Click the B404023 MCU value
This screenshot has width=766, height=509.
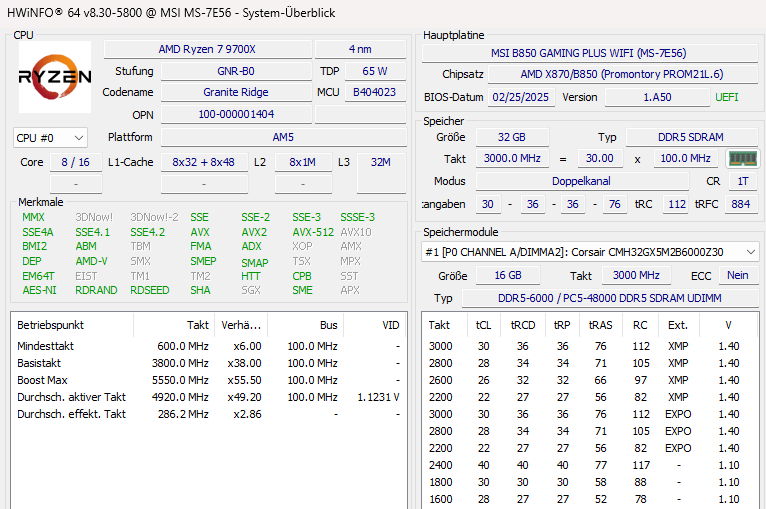point(375,92)
